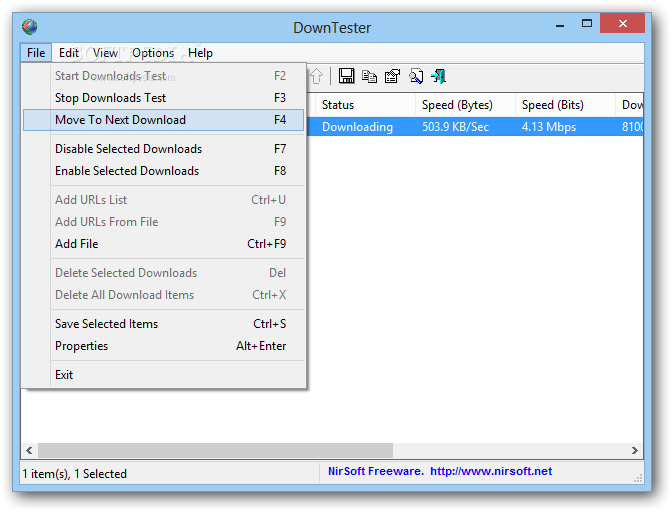This screenshot has height=512, width=672.
Task: Click the DownTester globe icon in title bar
Action: [x=30, y=27]
